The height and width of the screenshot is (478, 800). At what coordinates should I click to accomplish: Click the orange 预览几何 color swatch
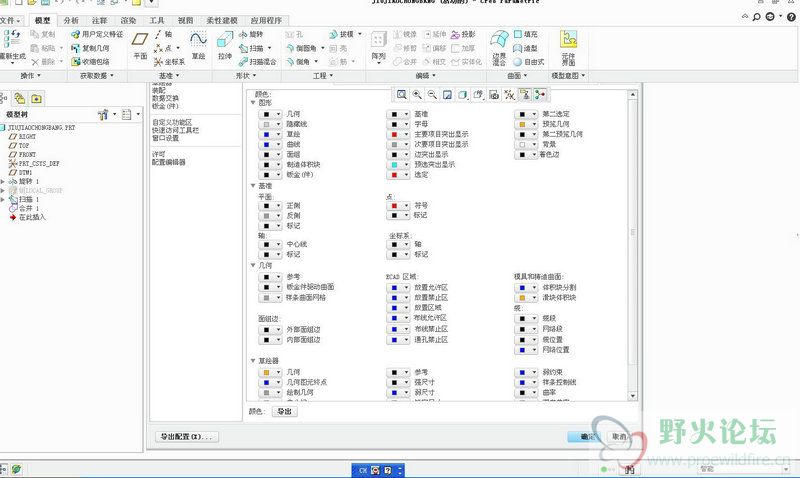[x=522, y=124]
